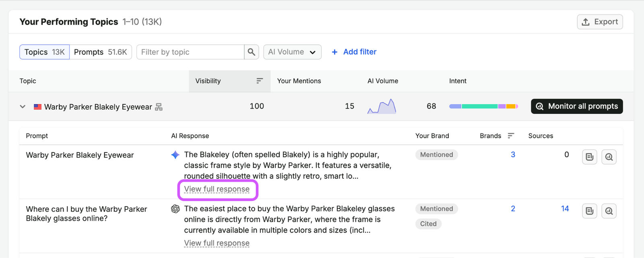Click the topic cluster icon beside Warby Parker Blakely Eyewear
Screen dimensions: 644x258
159,107
